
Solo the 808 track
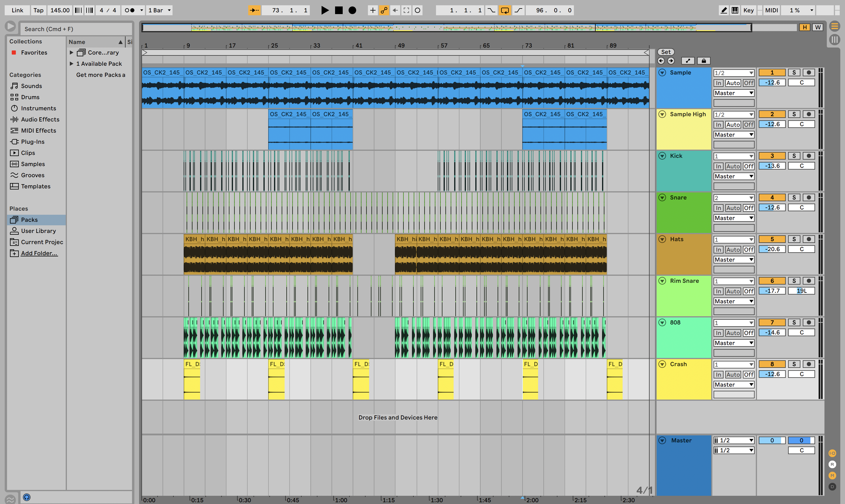[794, 322]
